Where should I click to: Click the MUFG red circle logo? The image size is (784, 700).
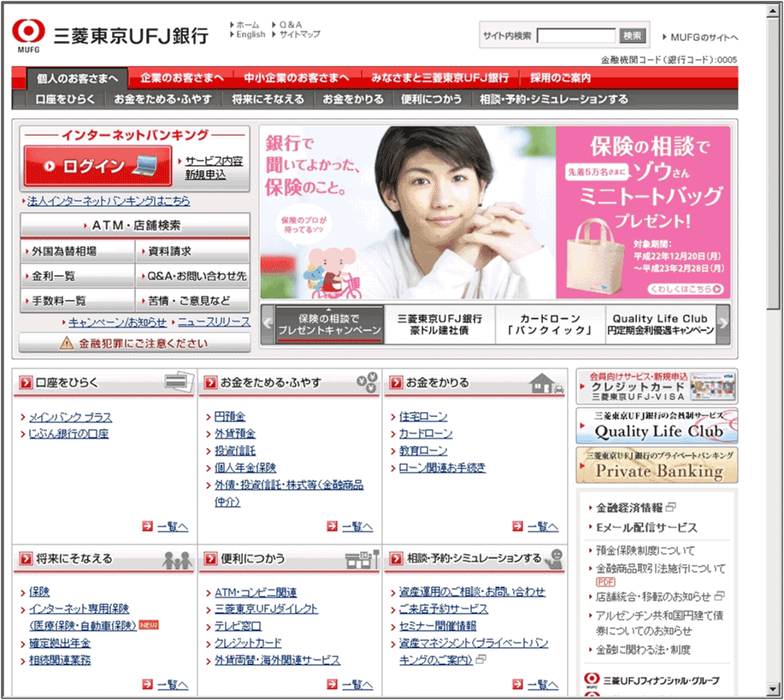(x=28, y=31)
